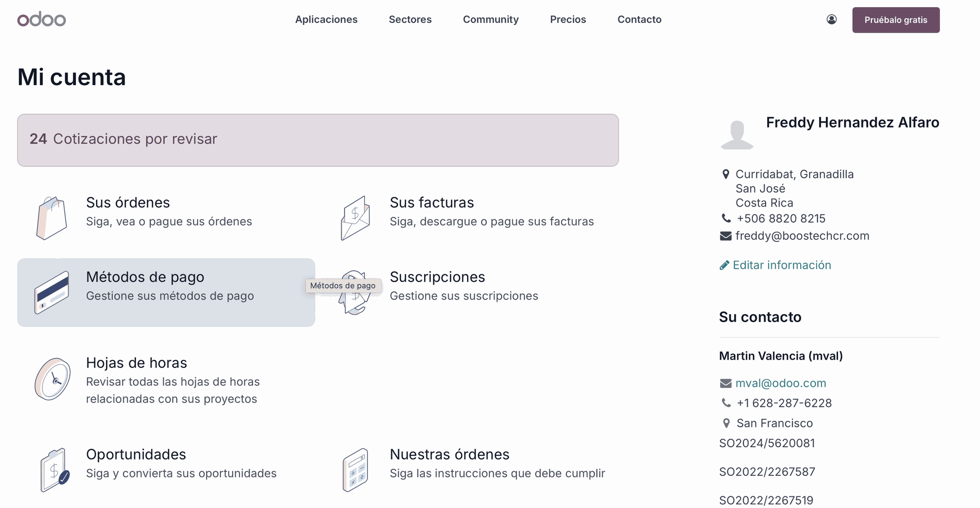Click the location pin beside San Francisco
Screen dimensions: 980x508
(726, 423)
